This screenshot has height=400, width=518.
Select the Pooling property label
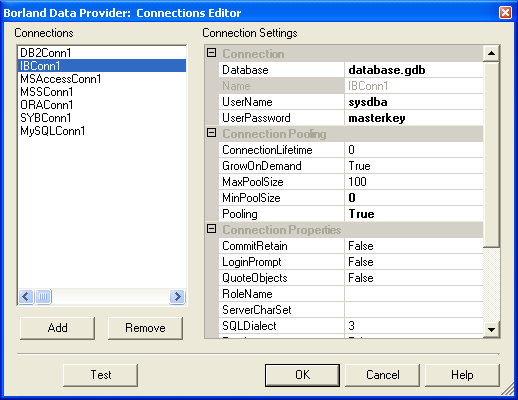[281, 214]
